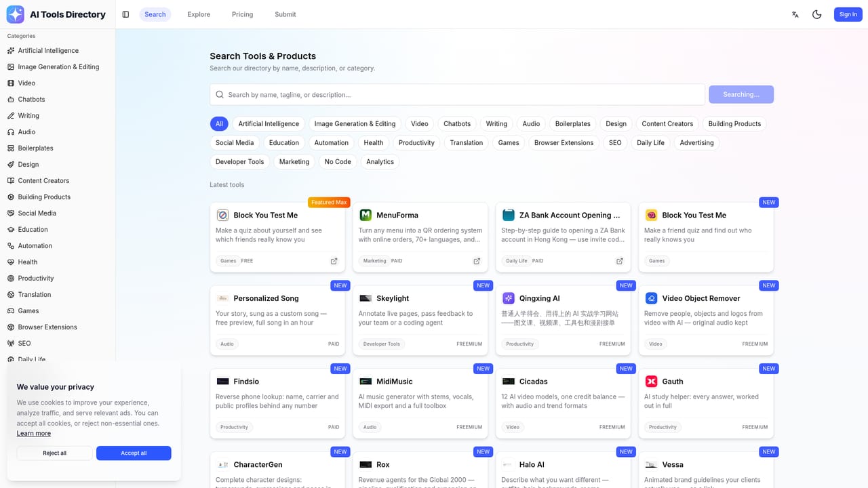
Task: Open external link icon on ZA Bank card
Action: coord(620,261)
